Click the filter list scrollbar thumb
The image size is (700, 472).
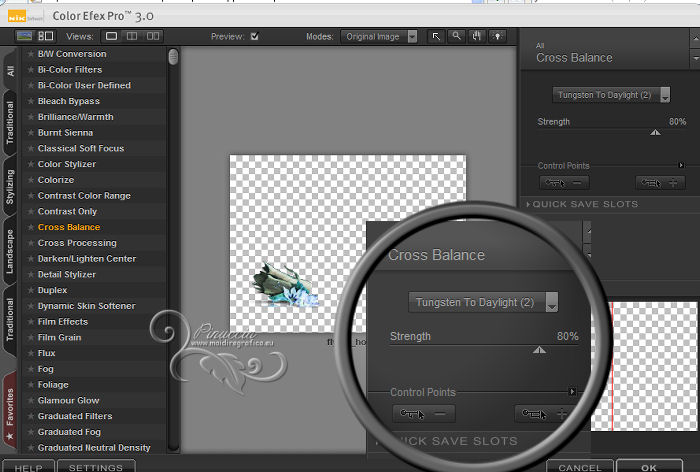[x=173, y=57]
